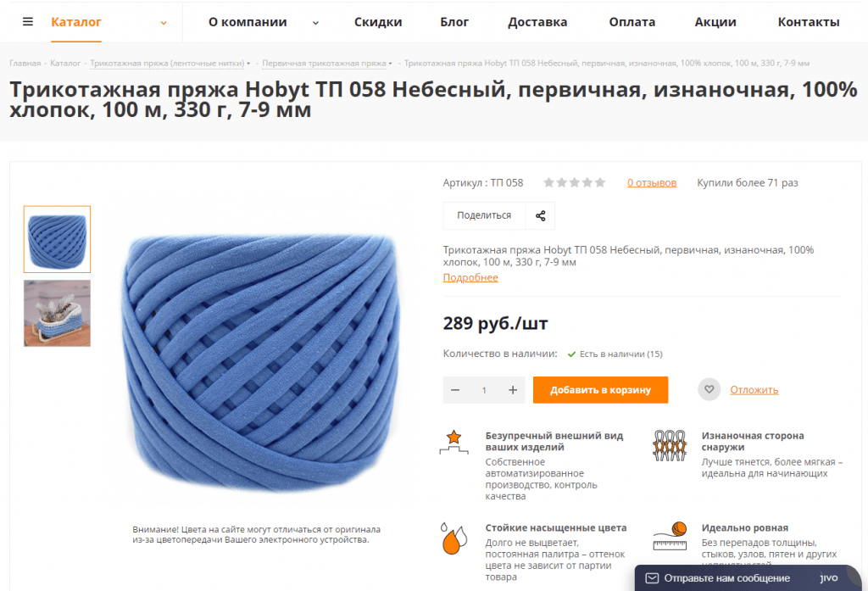Click the knit stitches reverse-side icon
Image resolution: width=868 pixels, height=591 pixels.
670,445
